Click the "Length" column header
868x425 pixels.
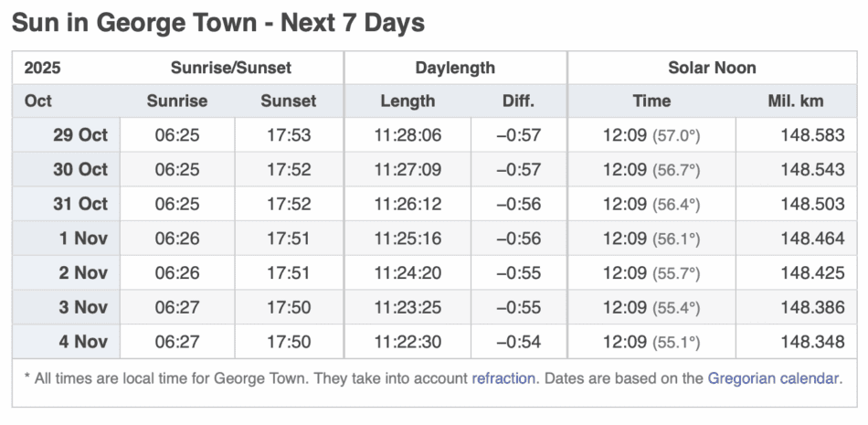pyautogui.click(x=408, y=101)
